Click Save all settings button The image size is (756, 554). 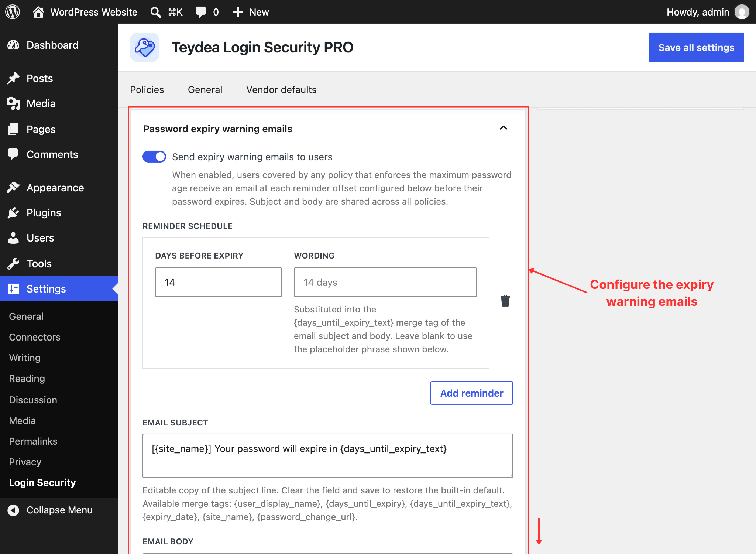[x=696, y=47]
